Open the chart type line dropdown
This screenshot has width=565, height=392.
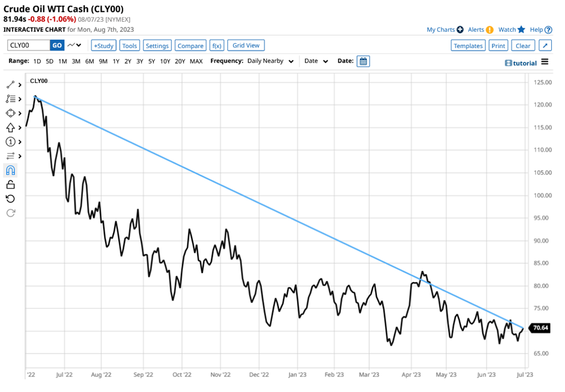(x=75, y=45)
